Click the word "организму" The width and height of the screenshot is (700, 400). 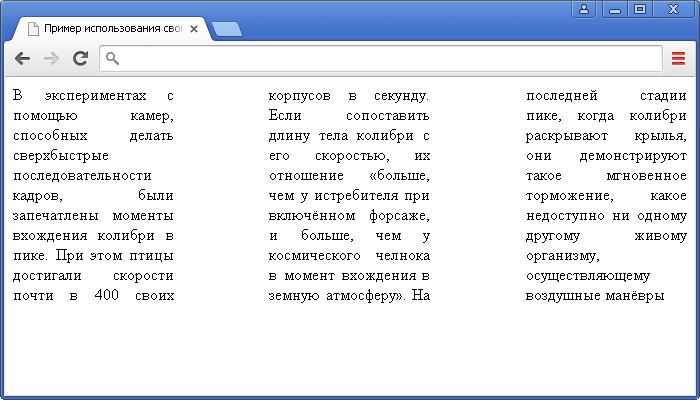point(563,256)
